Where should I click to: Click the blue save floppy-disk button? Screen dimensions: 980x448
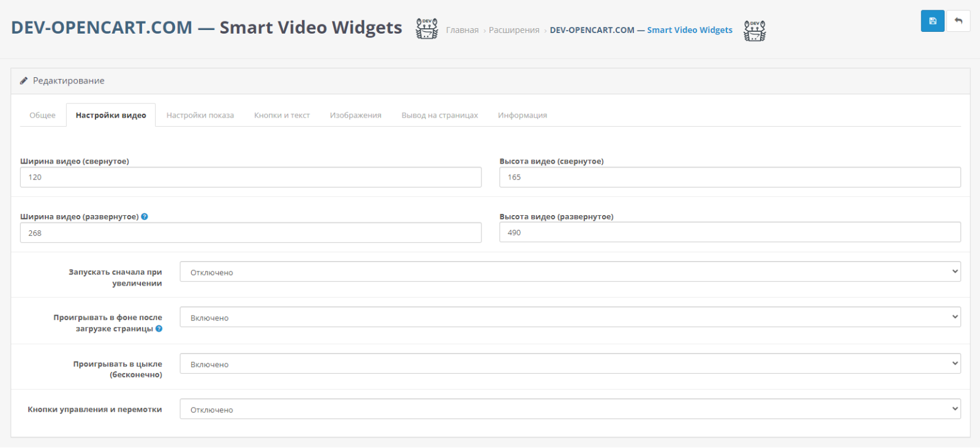[x=932, y=21]
